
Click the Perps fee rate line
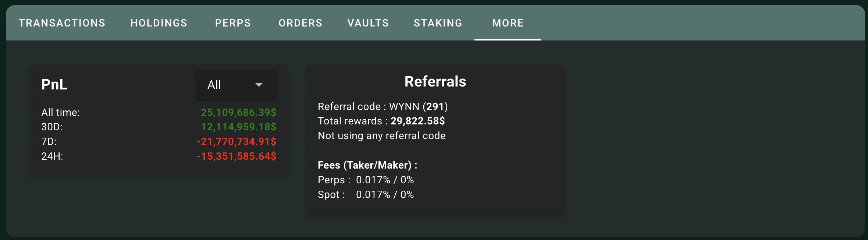pyautogui.click(x=366, y=180)
